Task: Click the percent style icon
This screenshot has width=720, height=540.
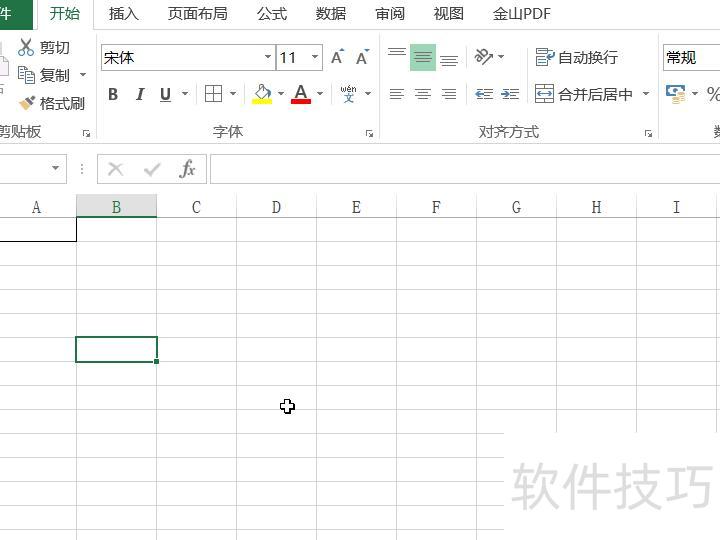Action: coord(713,94)
